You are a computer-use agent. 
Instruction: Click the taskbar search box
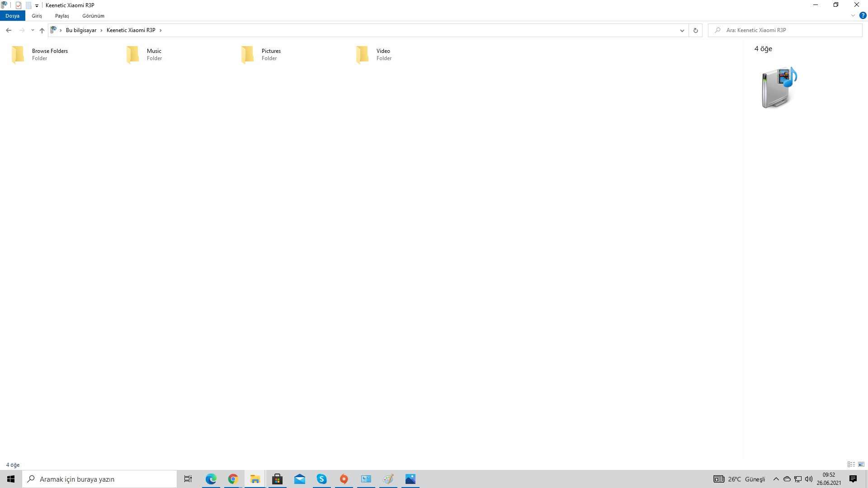click(x=99, y=479)
